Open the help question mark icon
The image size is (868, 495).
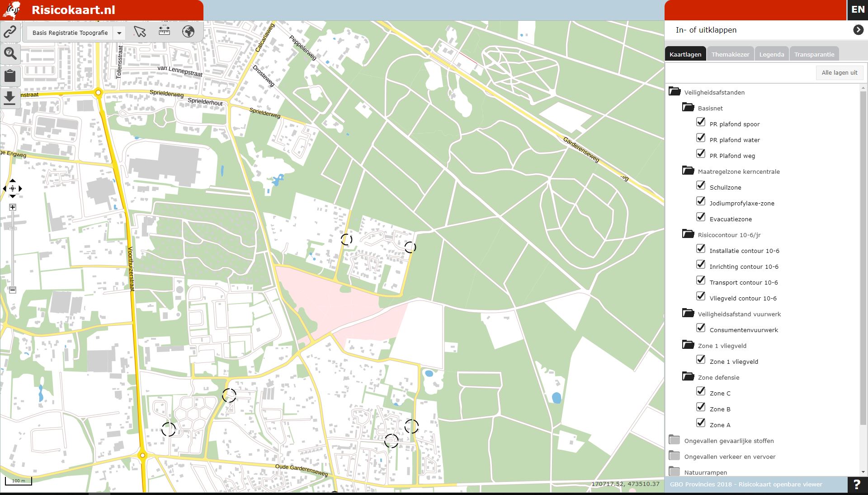click(857, 484)
